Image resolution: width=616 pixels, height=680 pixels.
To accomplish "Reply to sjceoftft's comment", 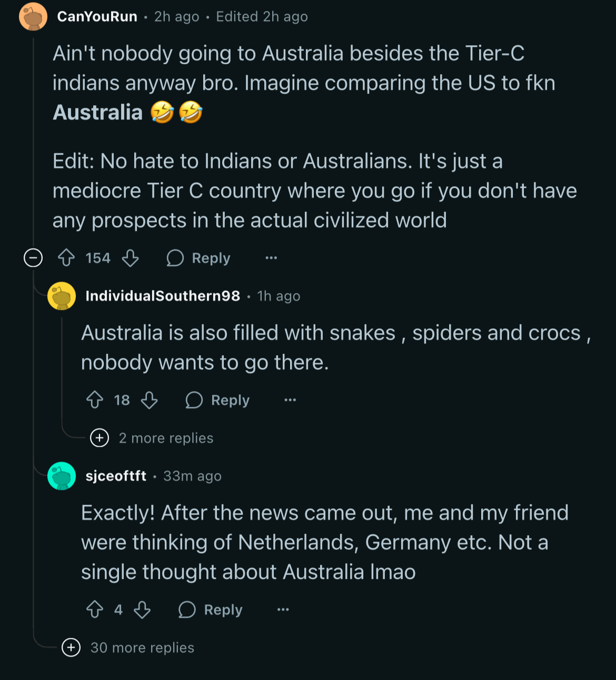I will (x=211, y=609).
